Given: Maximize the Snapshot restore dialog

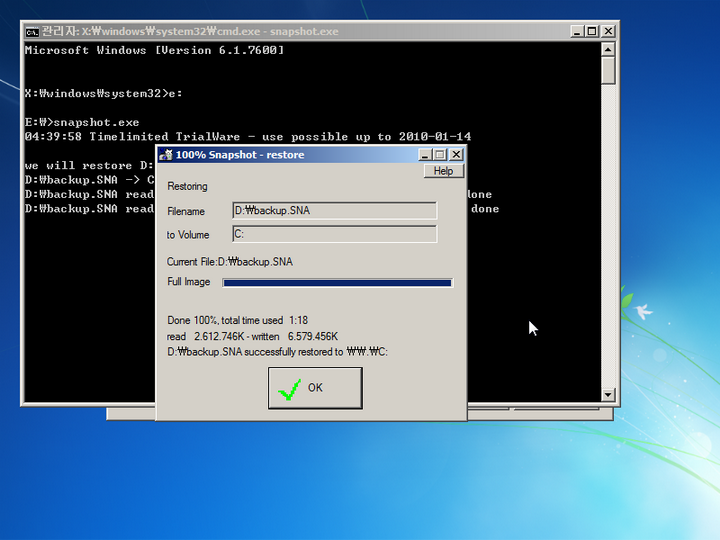Looking at the screenshot, I should coord(440,155).
